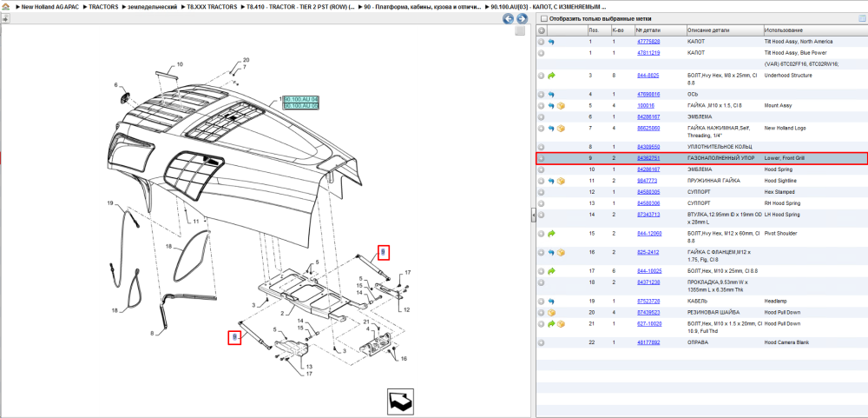Go to next illustration with right arrow
The image size is (868, 418).
521,19
